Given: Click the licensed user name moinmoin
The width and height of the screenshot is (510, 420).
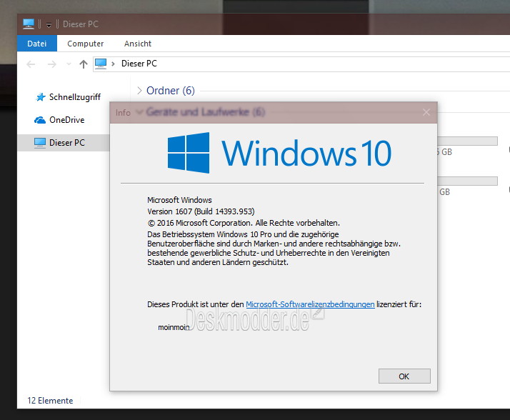Looking at the screenshot, I should (x=174, y=327).
